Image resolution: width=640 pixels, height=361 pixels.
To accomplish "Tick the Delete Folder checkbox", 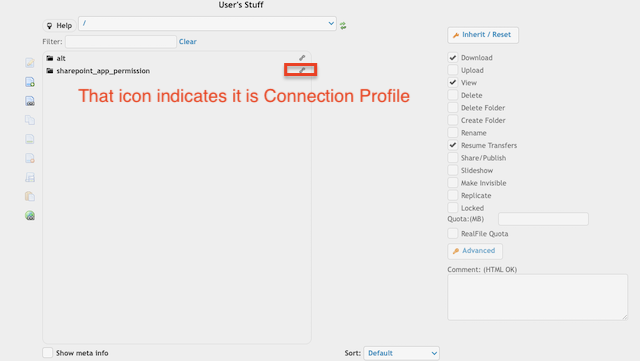I will 453,107.
